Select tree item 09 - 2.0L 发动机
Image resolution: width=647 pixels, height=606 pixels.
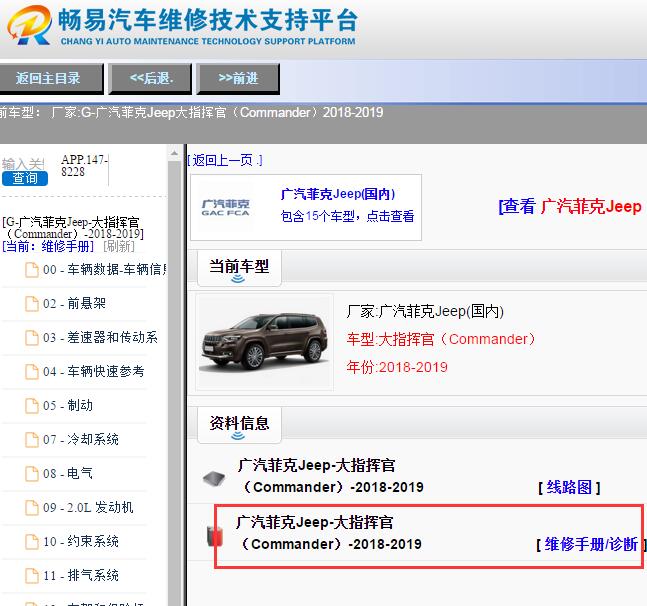[88, 507]
